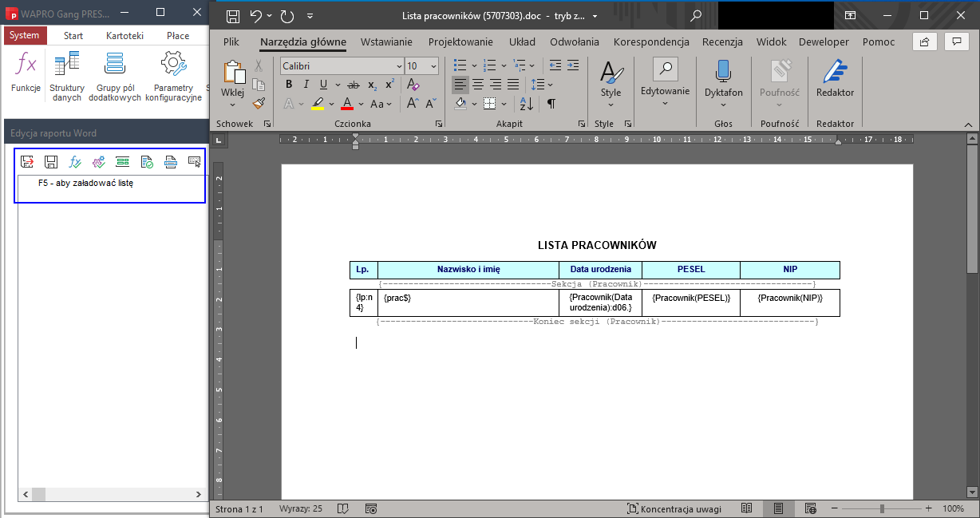Open Grupy pól dodatkowych in WAPRO ribbon
This screenshot has width=980, height=518.
tap(115, 77)
